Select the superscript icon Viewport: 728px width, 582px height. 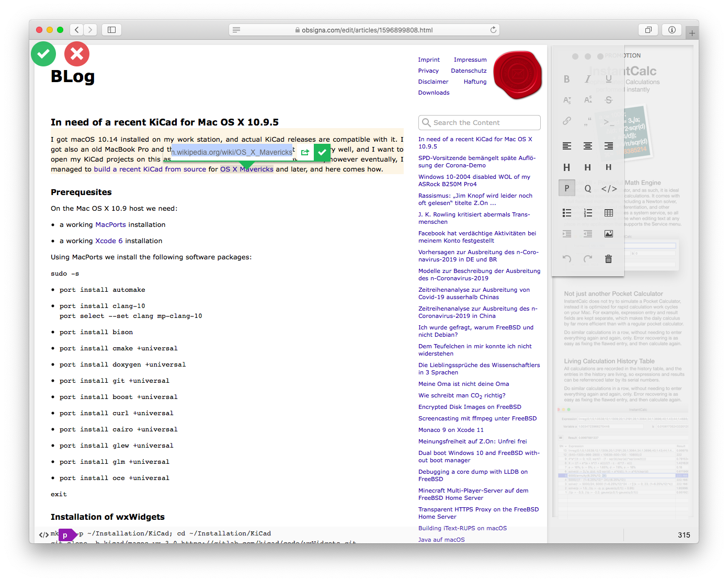click(588, 100)
